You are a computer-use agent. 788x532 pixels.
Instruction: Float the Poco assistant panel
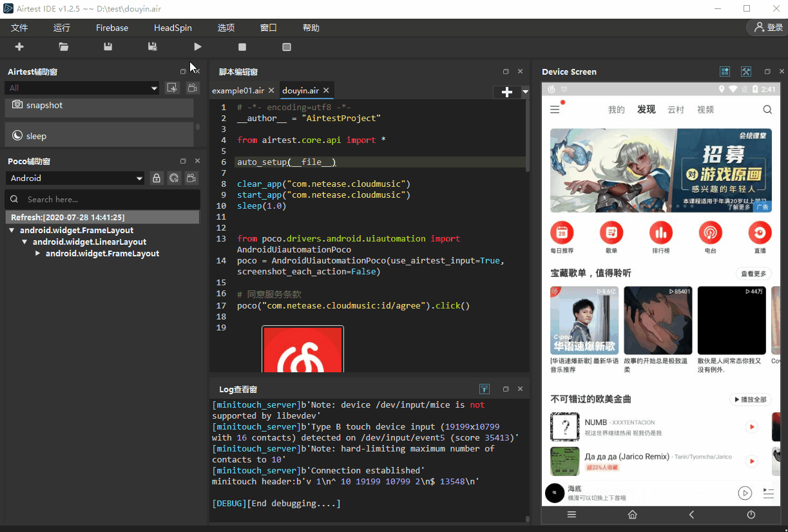183,161
